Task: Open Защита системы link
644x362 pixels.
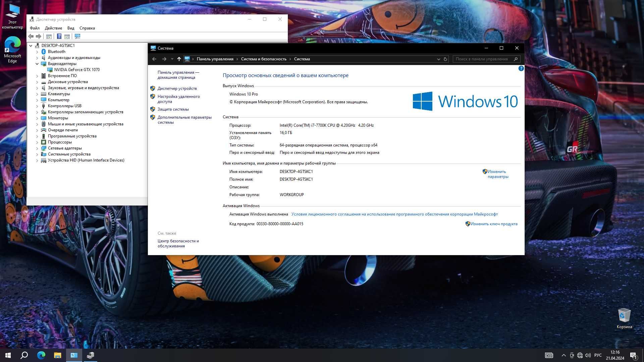Action: [x=173, y=109]
